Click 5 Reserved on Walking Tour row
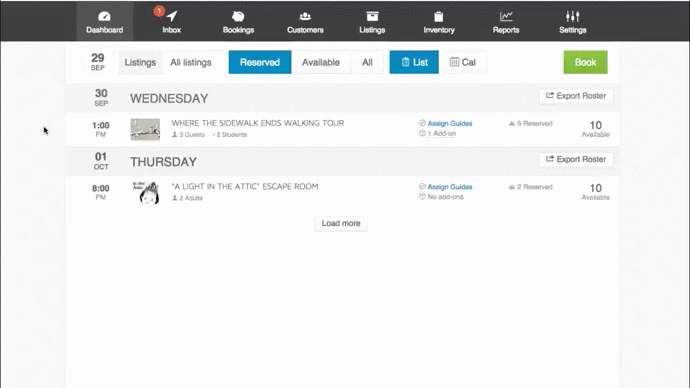This screenshot has width=690, height=388. (531, 124)
